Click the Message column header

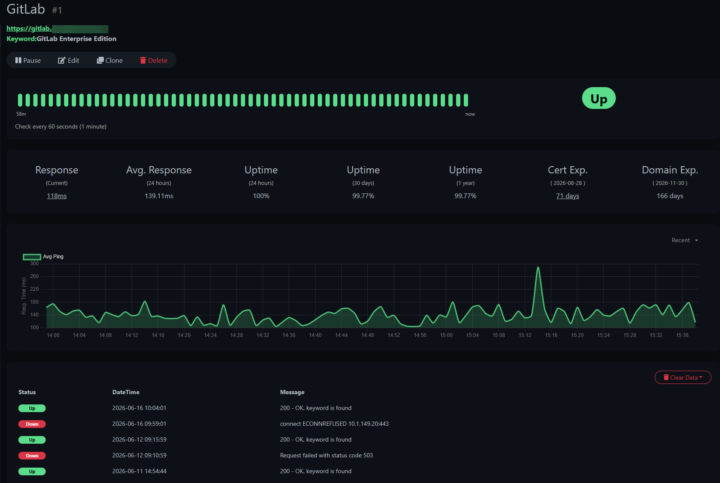click(292, 392)
